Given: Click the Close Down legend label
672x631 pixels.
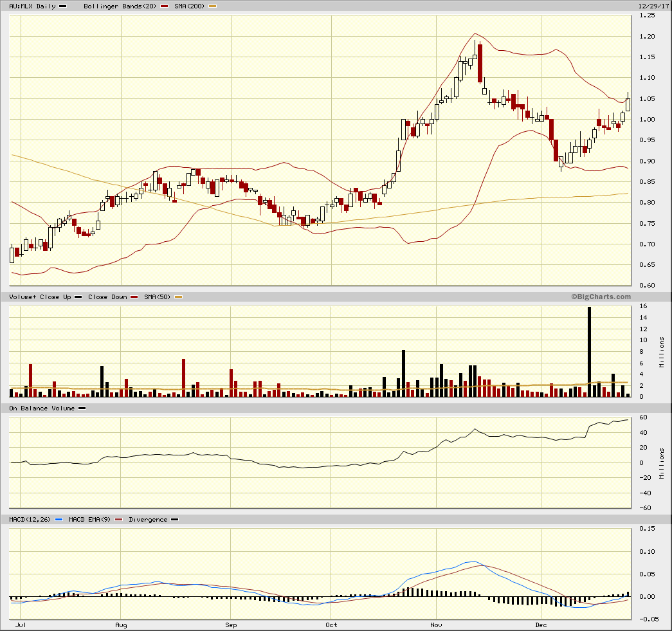Looking at the screenshot, I should [x=107, y=297].
